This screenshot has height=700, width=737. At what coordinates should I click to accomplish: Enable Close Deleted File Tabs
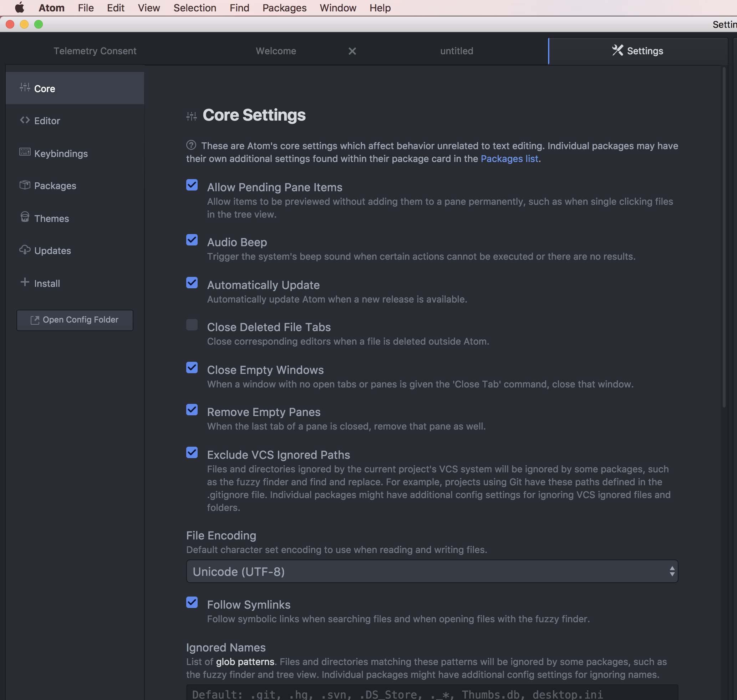pyautogui.click(x=192, y=325)
